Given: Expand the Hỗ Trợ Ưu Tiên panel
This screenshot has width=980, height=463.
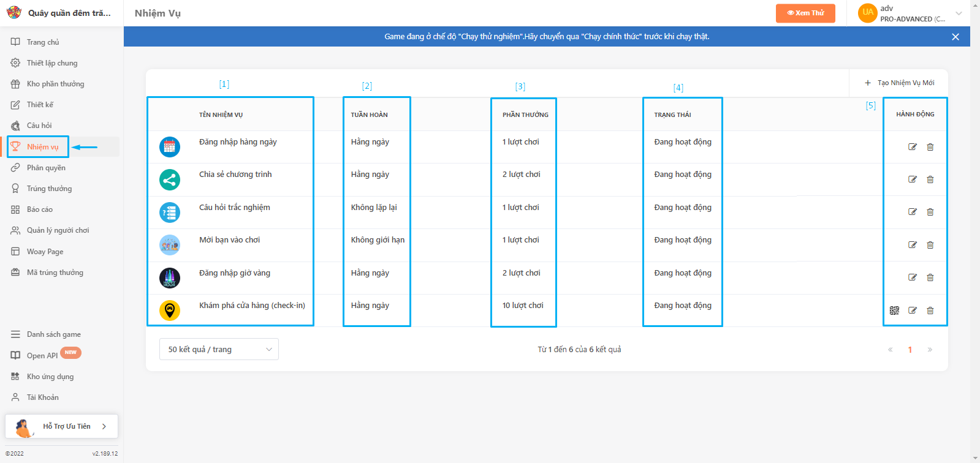Looking at the screenshot, I should click(x=62, y=426).
